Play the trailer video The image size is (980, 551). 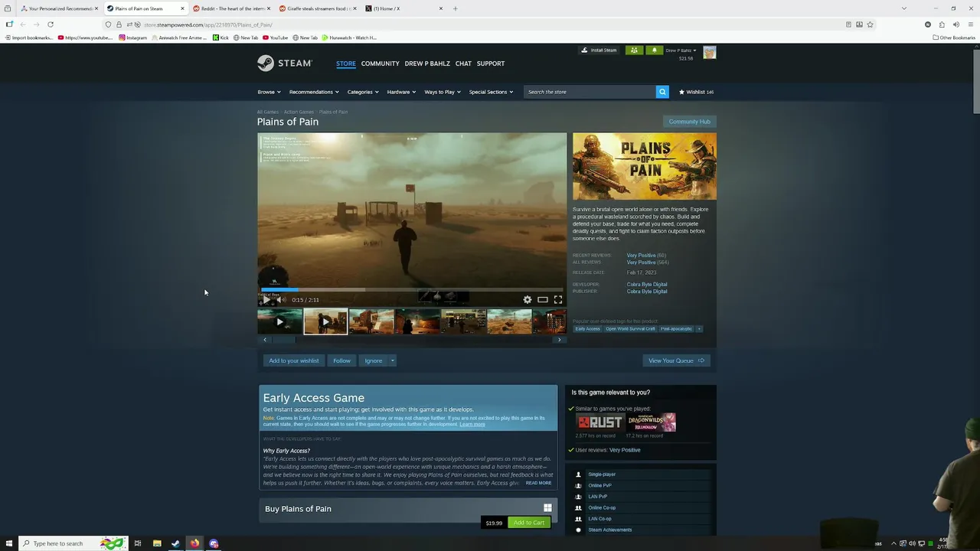click(x=266, y=300)
